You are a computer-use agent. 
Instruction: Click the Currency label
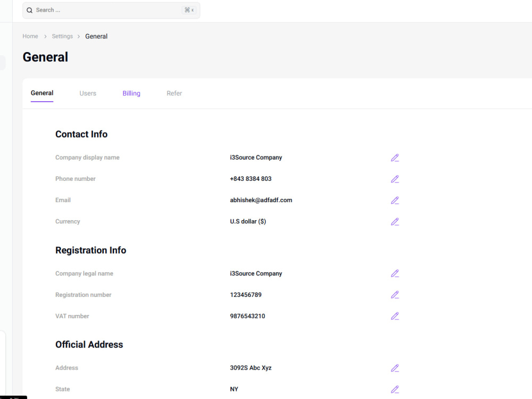(68, 221)
